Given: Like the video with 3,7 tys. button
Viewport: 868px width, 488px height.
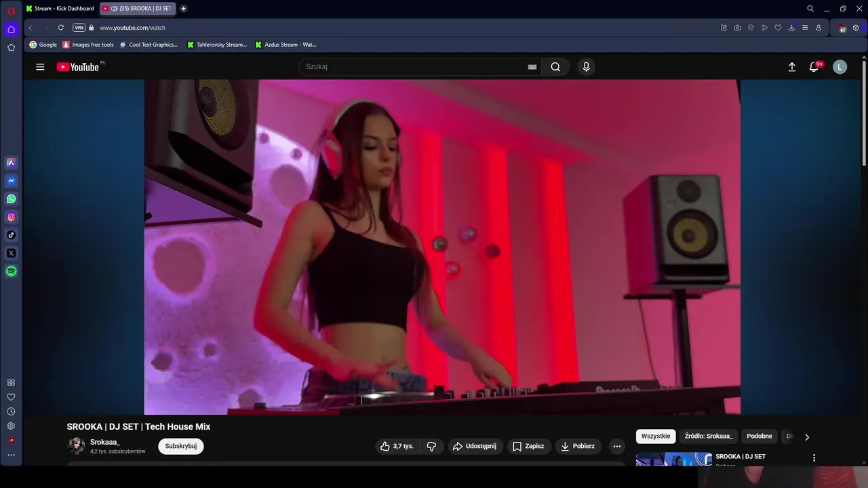Looking at the screenshot, I should (x=397, y=446).
